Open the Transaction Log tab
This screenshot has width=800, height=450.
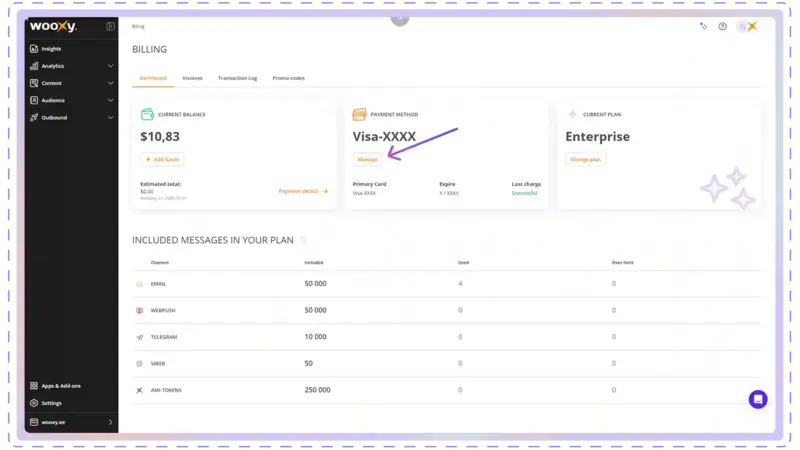tap(237, 78)
